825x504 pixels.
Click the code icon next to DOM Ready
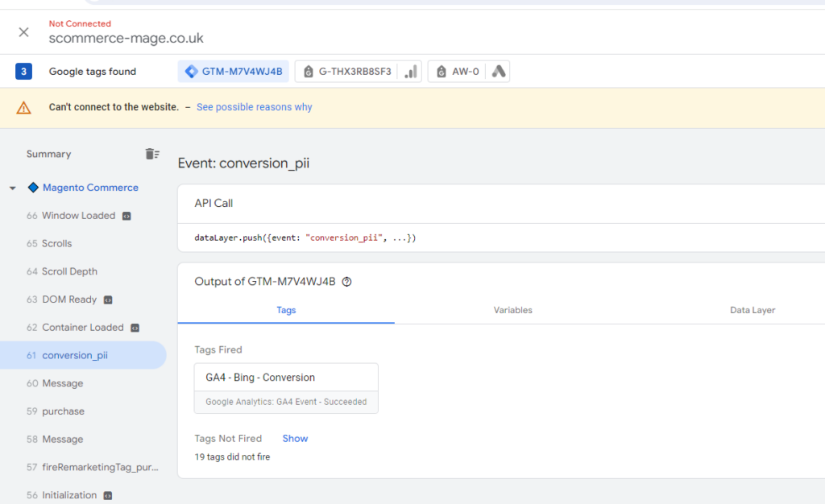108,300
